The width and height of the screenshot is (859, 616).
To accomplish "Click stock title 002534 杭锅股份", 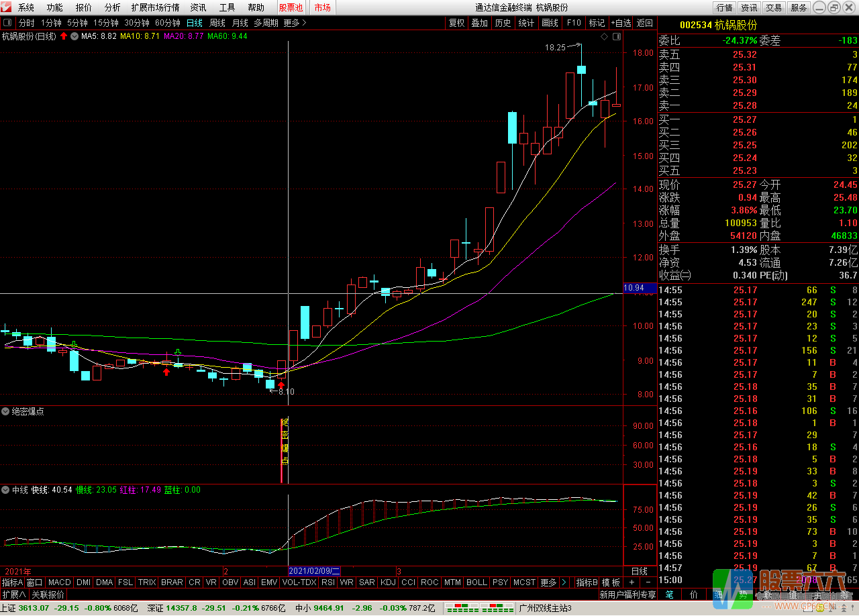I will point(718,25).
